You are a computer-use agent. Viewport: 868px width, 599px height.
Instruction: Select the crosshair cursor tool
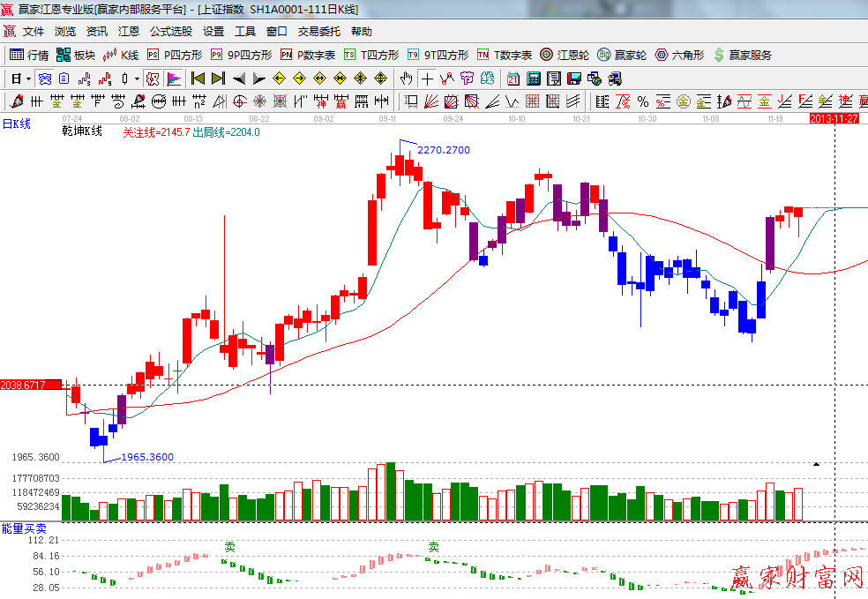coord(428,79)
